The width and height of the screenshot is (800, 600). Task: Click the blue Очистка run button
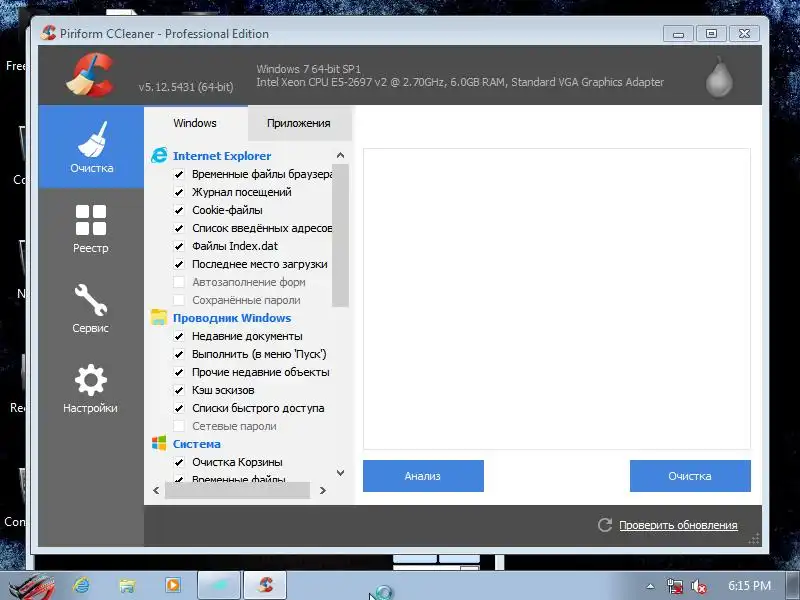pos(690,476)
